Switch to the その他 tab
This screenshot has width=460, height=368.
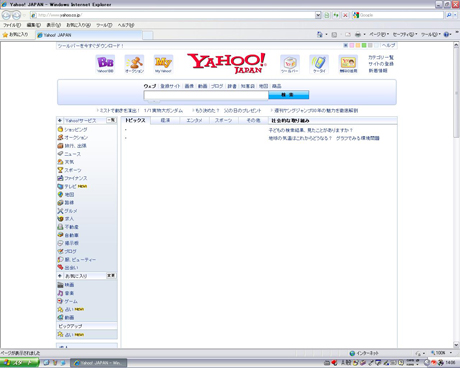pyautogui.click(x=253, y=120)
